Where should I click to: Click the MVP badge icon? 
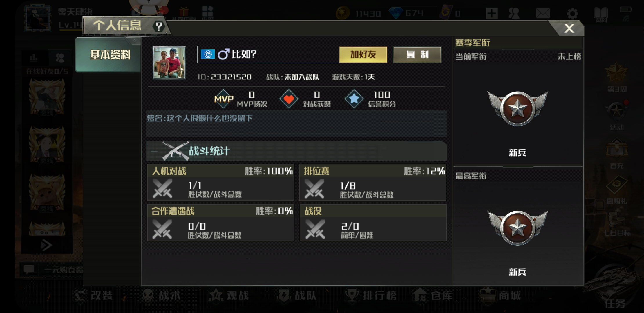click(224, 99)
